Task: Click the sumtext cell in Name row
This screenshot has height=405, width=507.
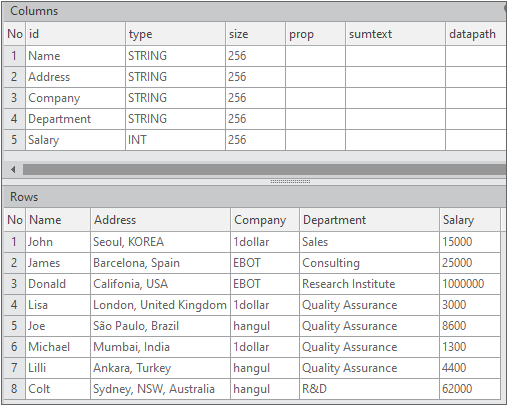Action: (x=395, y=56)
